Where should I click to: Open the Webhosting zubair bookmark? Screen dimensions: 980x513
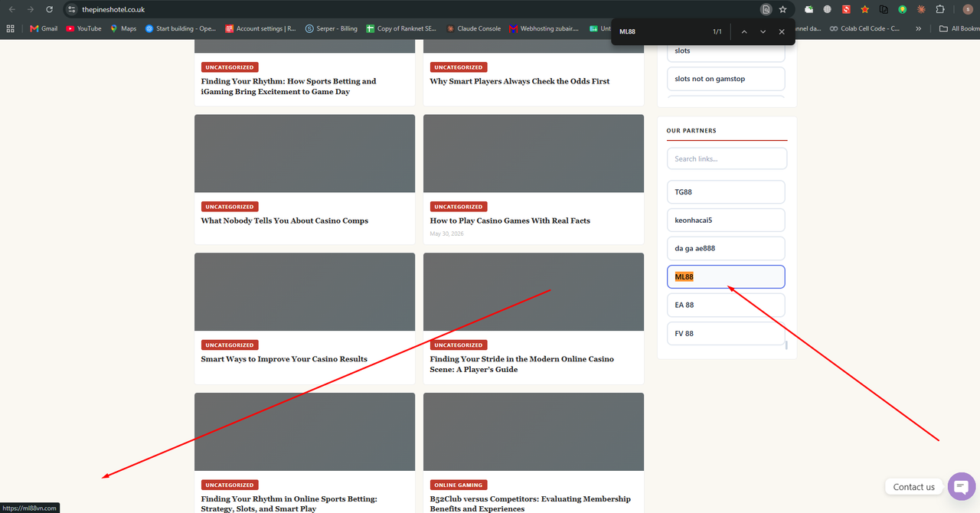544,28
